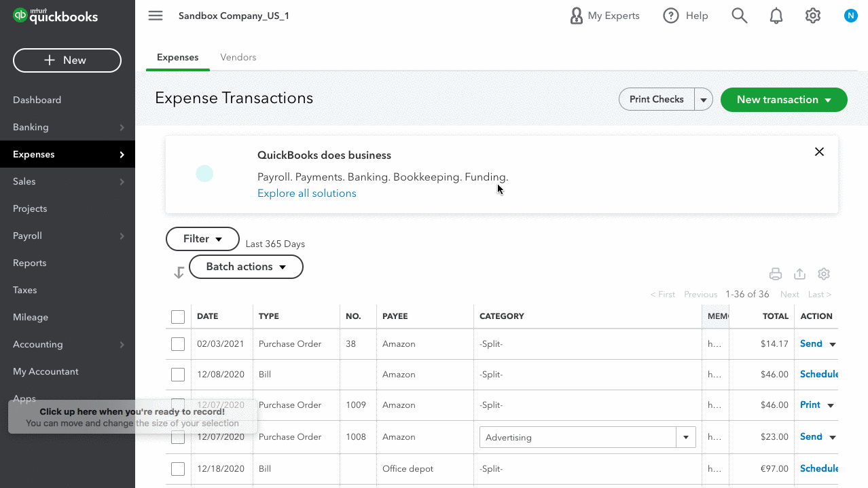The height and width of the screenshot is (488, 868).
Task: Expand action arrow for Purchase Order 1009
Action: 830,405
